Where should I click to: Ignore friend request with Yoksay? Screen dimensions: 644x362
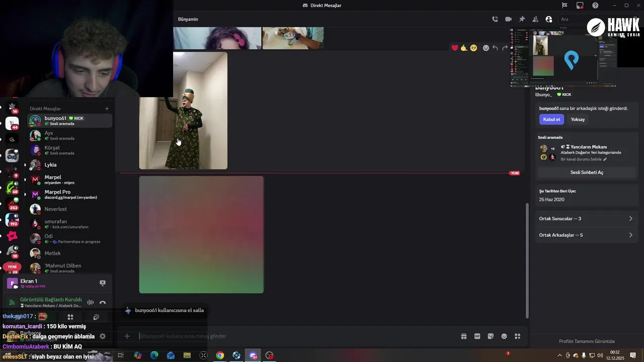[x=578, y=119]
